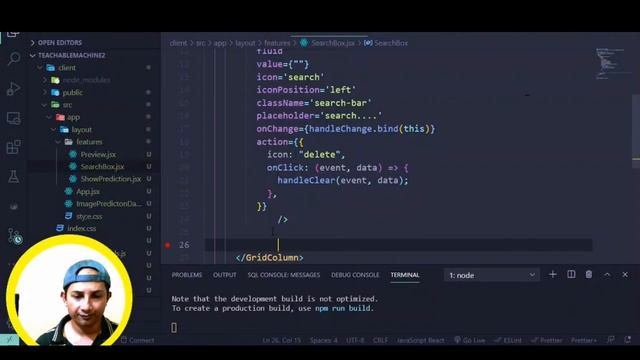Open the Run and Debug view
The width and height of the screenshot is (640, 360).
[13, 88]
